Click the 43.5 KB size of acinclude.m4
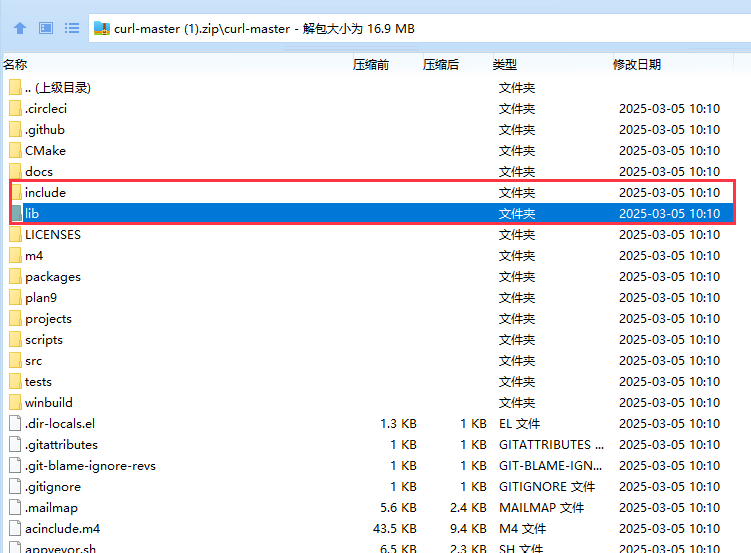This screenshot has height=553, width=751. pyautogui.click(x=395, y=529)
